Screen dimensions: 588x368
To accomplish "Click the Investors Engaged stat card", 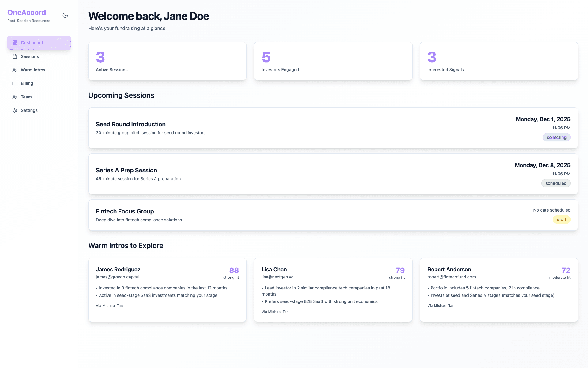I will click(x=333, y=61).
